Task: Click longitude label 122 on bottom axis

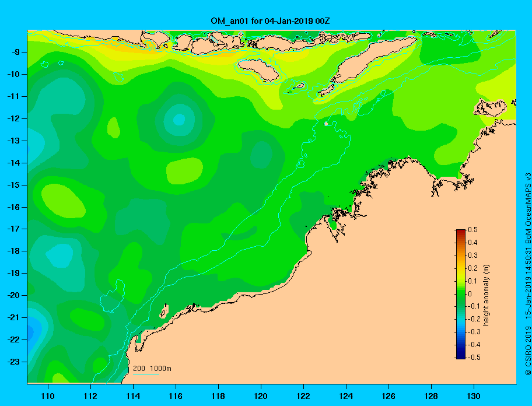Action: pyautogui.click(x=303, y=396)
